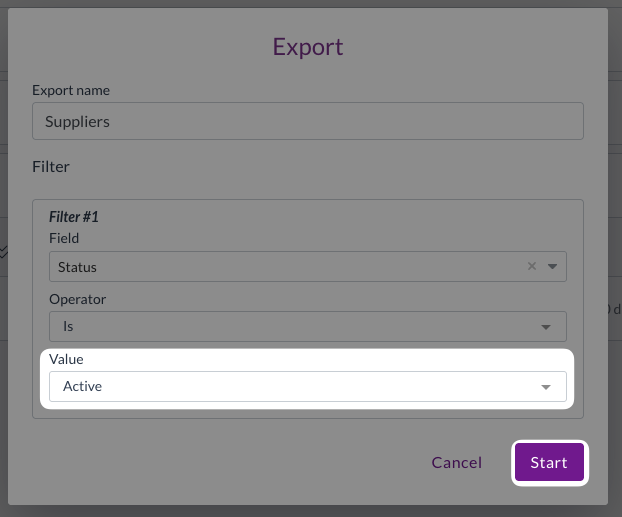Clear the Status field selection with the x icon

coord(532,267)
